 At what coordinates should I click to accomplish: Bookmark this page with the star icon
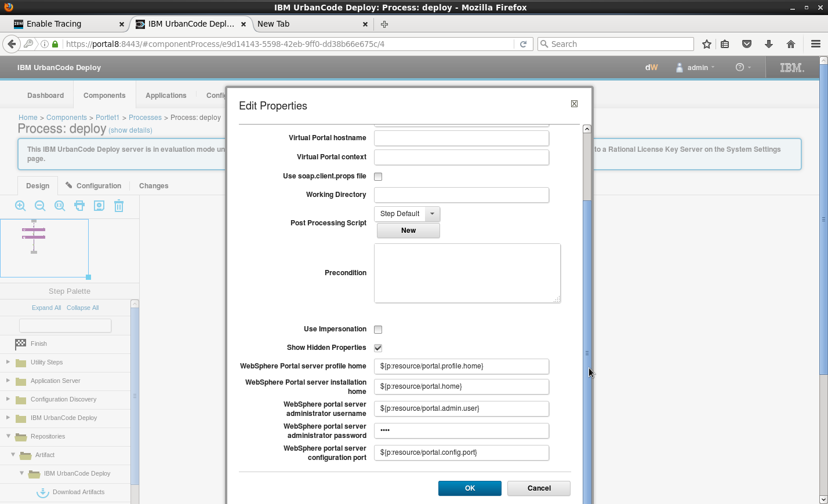706,44
